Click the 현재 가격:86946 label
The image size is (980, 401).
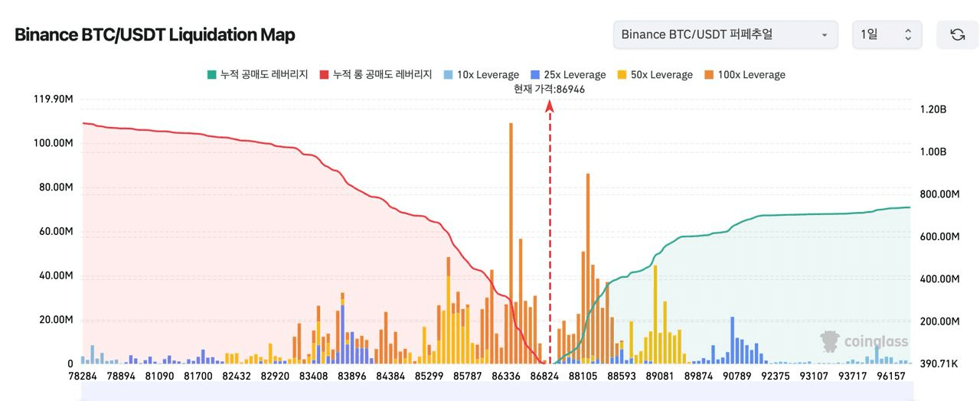tap(550, 89)
